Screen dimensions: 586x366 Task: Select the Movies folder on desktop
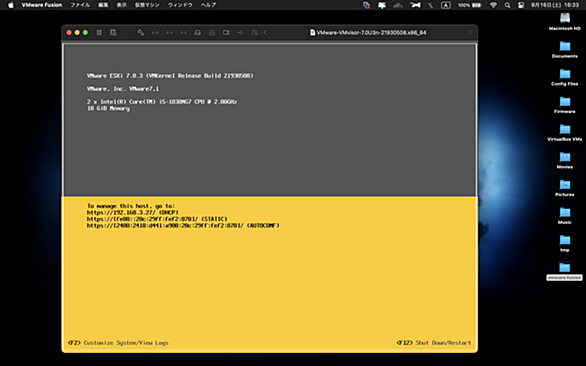click(x=565, y=160)
